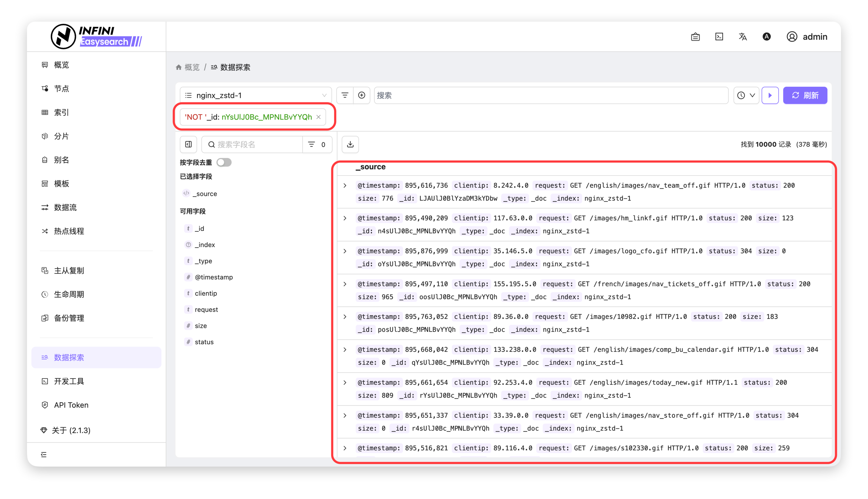The height and width of the screenshot is (499, 868).
Task: Click the filter list icon beside index selector
Action: click(345, 95)
